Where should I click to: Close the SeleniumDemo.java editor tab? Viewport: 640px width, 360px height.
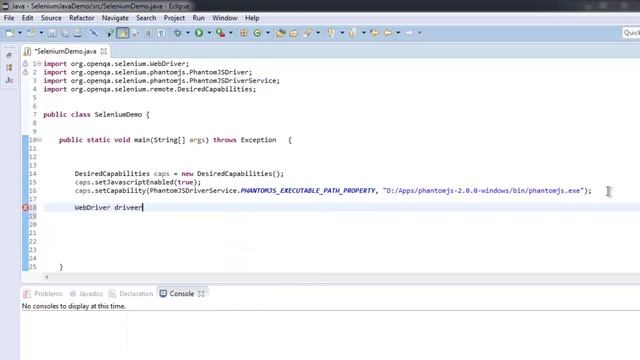pyautogui.click(x=104, y=51)
